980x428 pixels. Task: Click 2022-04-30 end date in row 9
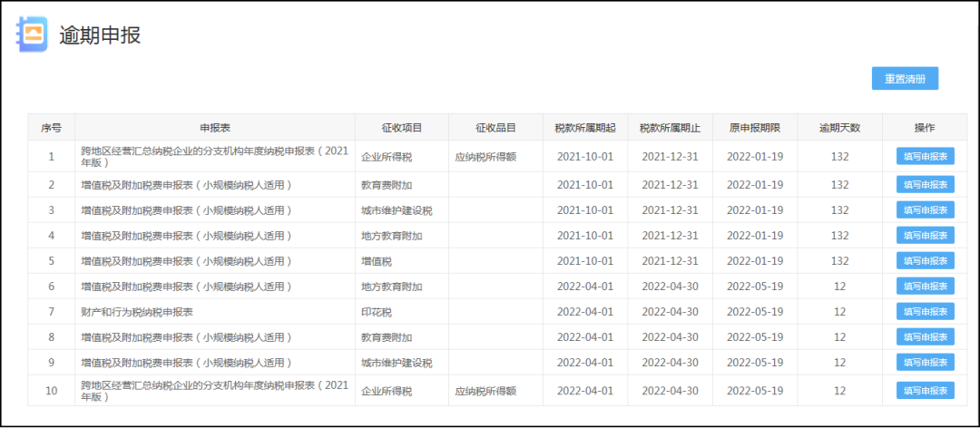click(670, 363)
